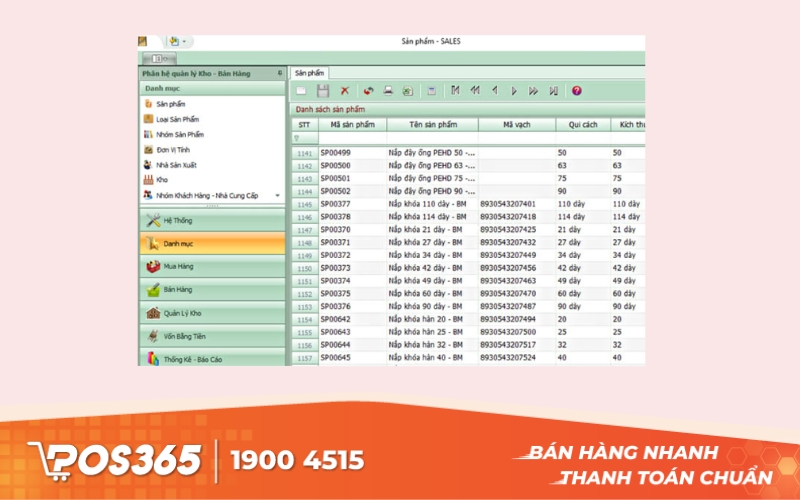Image resolution: width=800 pixels, height=500 pixels.
Task: Go to the last record
Action: tap(554, 91)
